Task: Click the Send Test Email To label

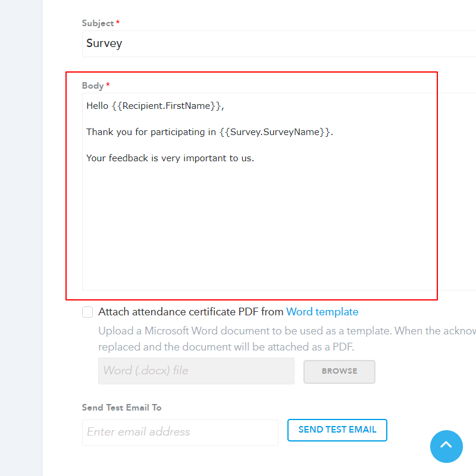Action: pyautogui.click(x=121, y=408)
